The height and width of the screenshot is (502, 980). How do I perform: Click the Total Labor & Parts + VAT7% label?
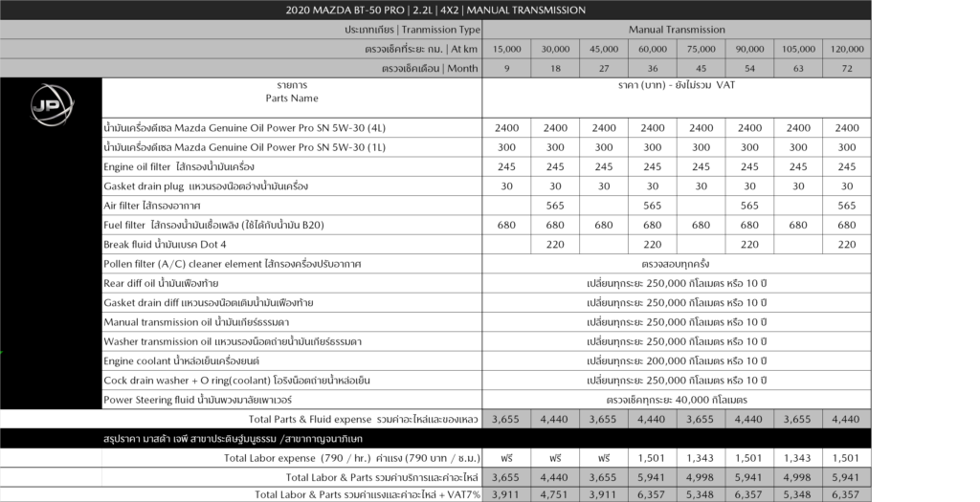click(x=367, y=494)
